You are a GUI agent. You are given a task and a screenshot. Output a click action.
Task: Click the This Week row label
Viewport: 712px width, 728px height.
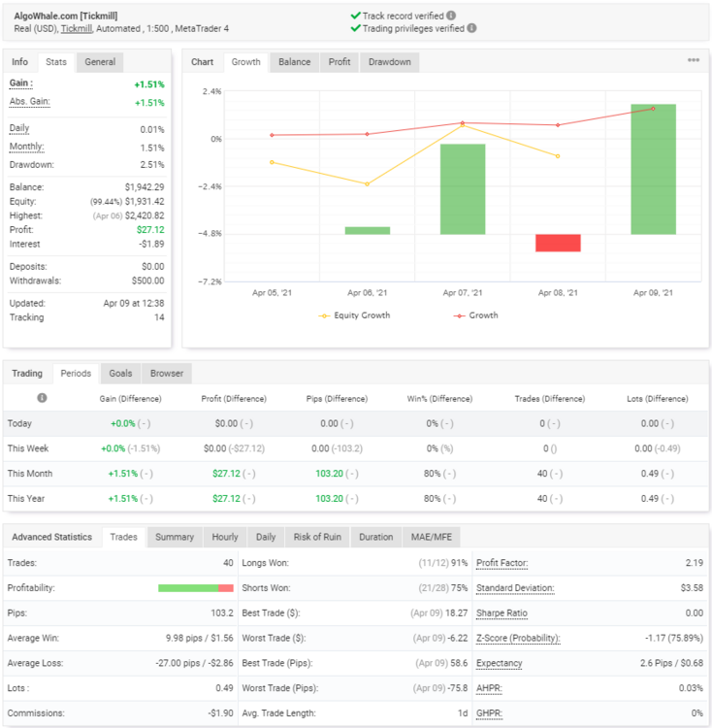tap(28, 448)
